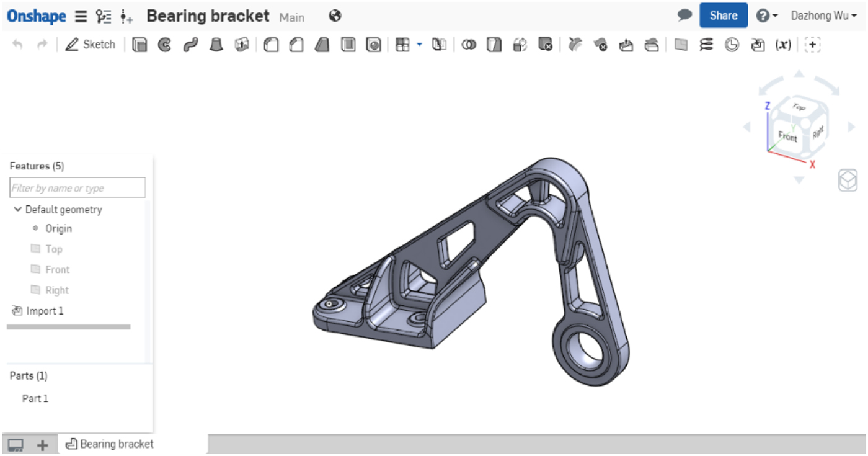Click the rollback bar below Import 1
This screenshot has width=868, height=456.
[68, 327]
